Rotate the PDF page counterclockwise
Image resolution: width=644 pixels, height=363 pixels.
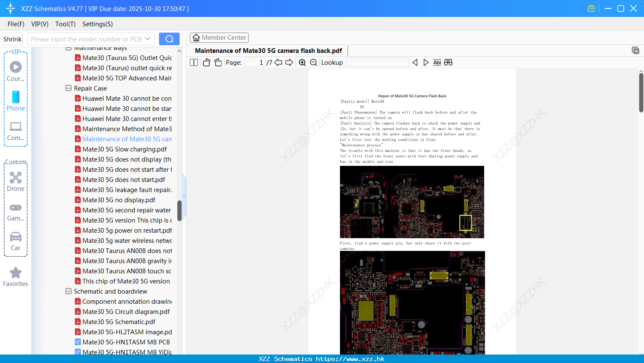206,62
